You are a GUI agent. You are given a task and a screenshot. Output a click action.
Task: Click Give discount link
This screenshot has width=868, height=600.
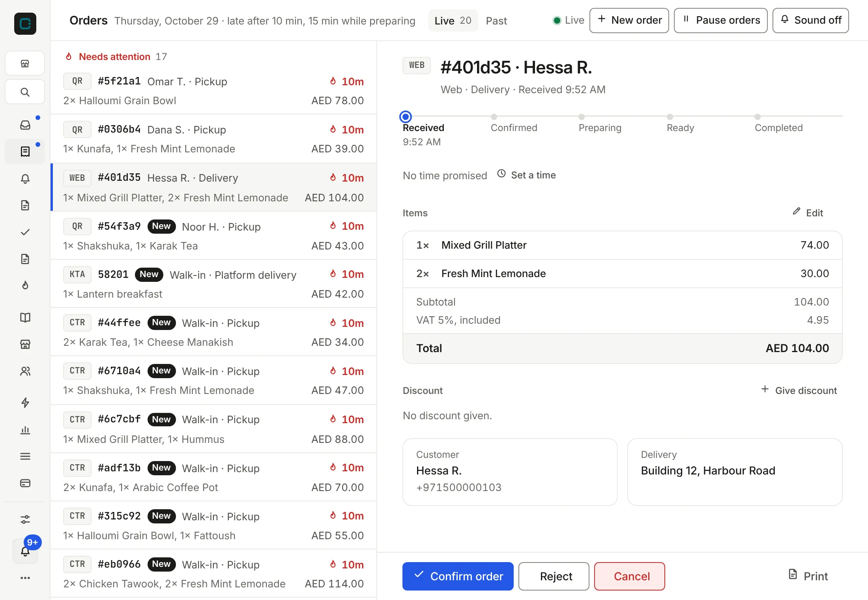tap(799, 390)
